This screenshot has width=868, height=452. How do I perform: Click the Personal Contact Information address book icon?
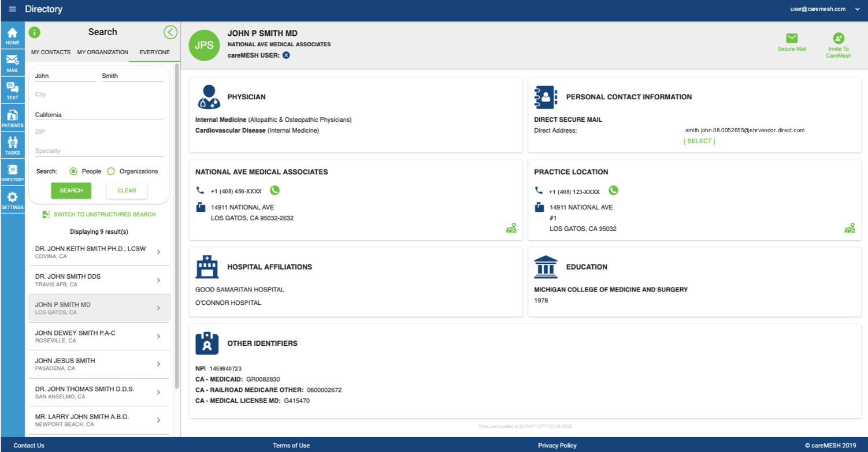(x=546, y=97)
